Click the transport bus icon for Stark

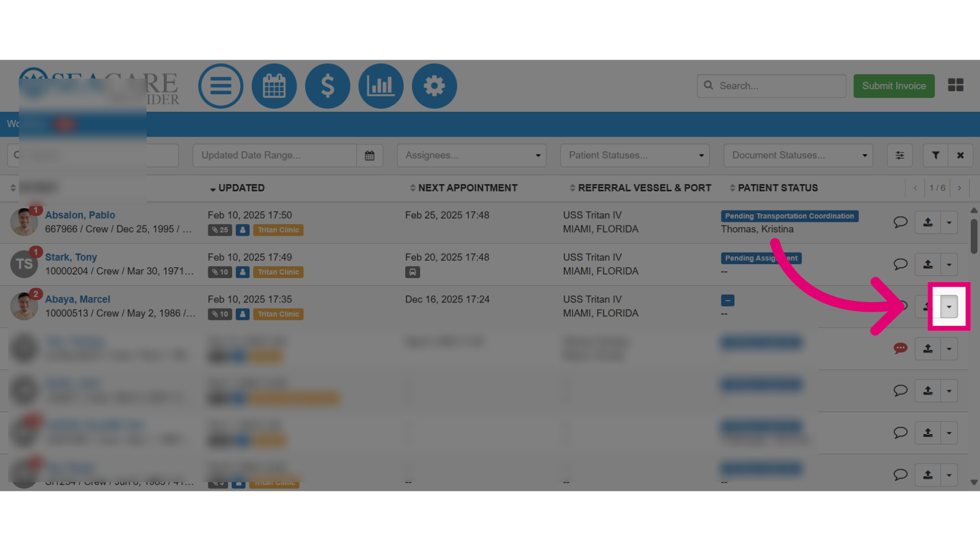click(412, 272)
